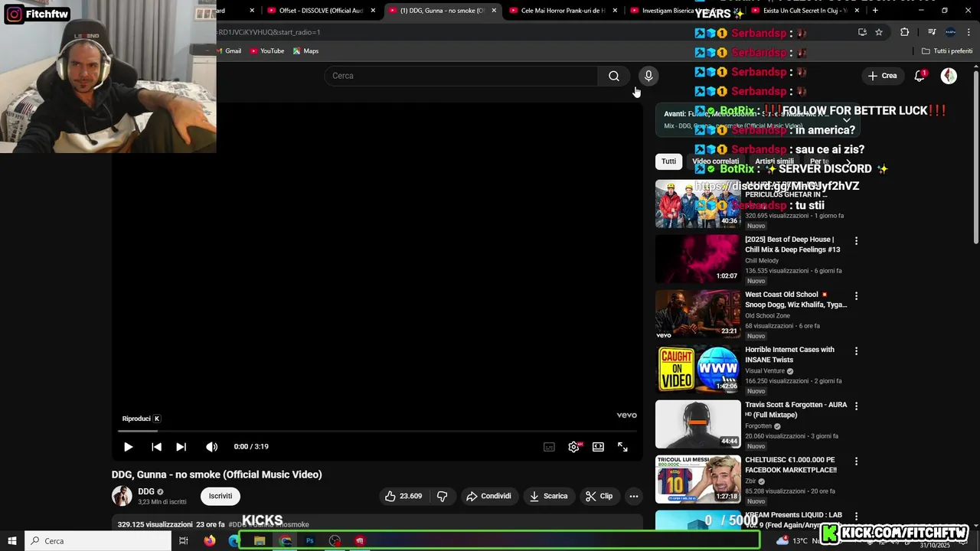Skip to next video in player
980x551 pixels.
[181, 447]
